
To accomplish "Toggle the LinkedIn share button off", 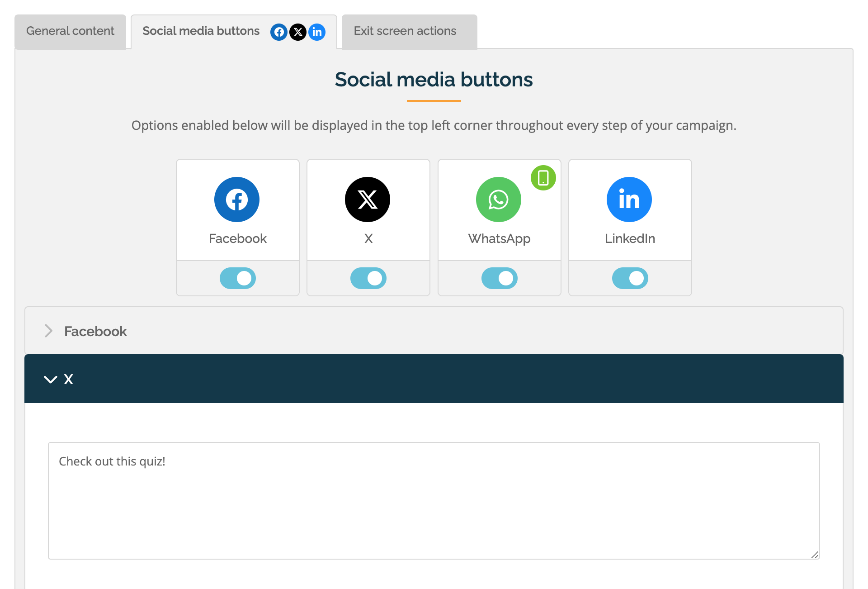I will (630, 278).
